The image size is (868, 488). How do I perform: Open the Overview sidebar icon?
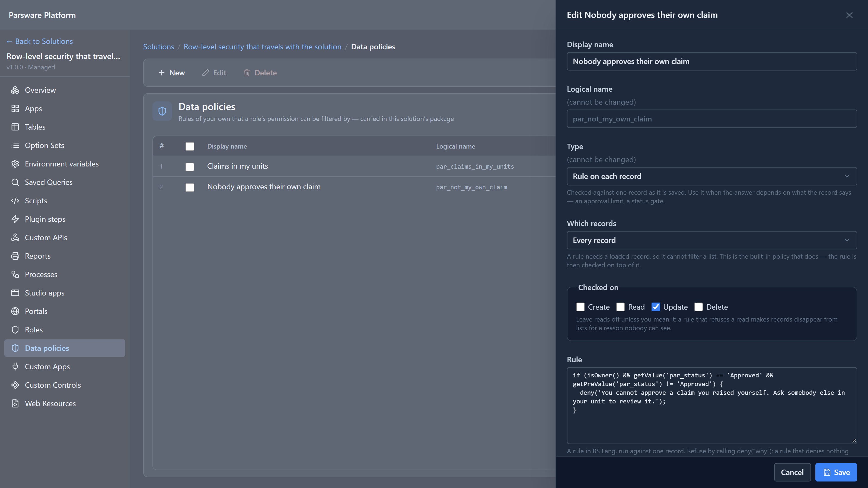click(15, 90)
